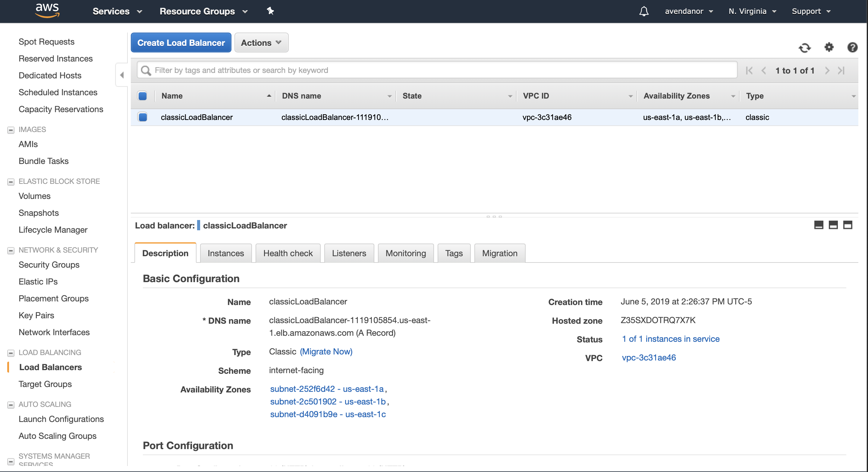The height and width of the screenshot is (472, 868).
Task: Minimize details pane with leftmost layout icon
Action: (819, 225)
